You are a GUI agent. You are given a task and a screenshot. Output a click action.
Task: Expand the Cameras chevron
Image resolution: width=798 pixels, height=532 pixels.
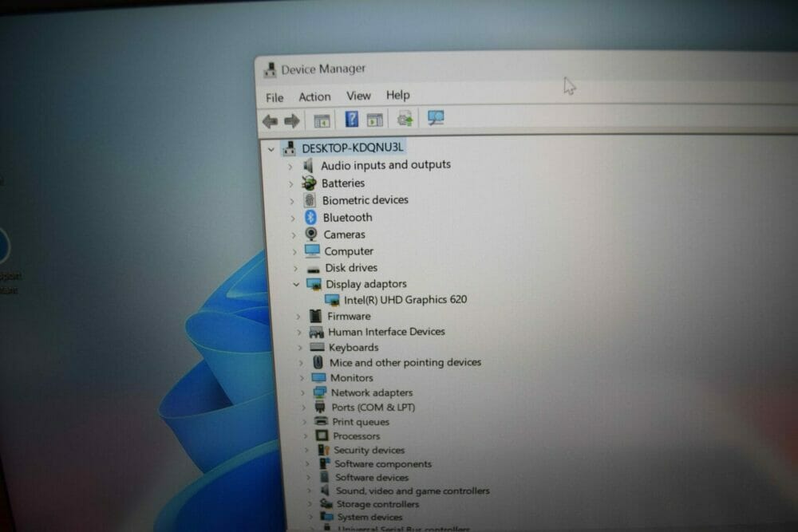pyautogui.click(x=294, y=235)
